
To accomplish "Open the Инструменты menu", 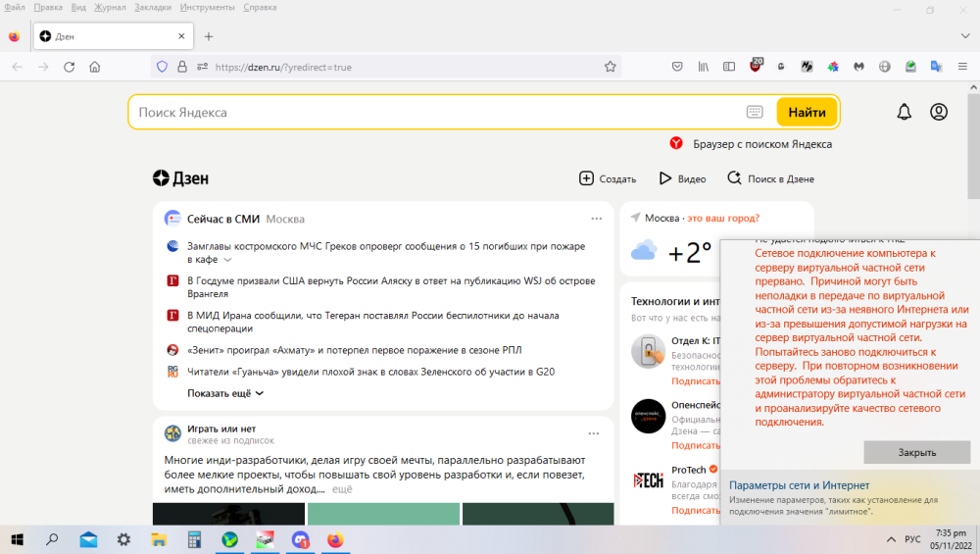I will click(207, 8).
